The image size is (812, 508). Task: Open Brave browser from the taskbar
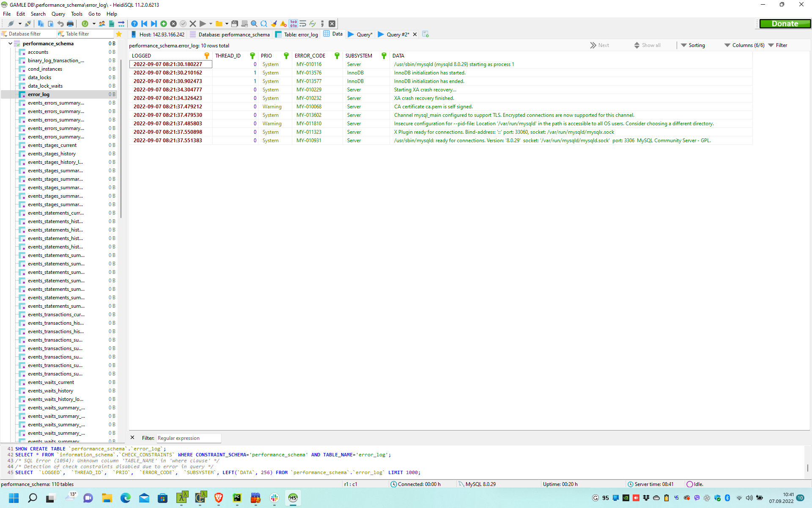[x=219, y=498]
